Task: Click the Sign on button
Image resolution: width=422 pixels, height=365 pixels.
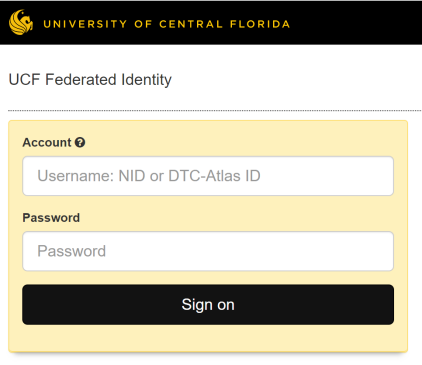Action: tap(208, 304)
